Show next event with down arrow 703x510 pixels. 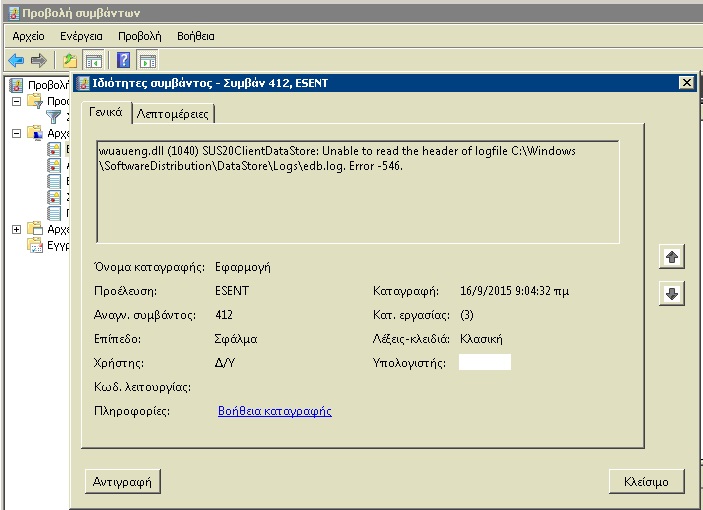pos(672,294)
